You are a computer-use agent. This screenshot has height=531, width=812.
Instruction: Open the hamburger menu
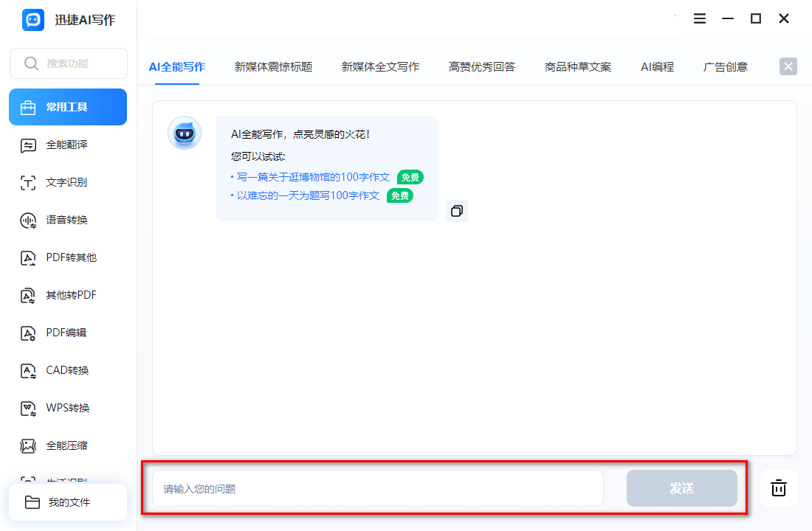[699, 18]
